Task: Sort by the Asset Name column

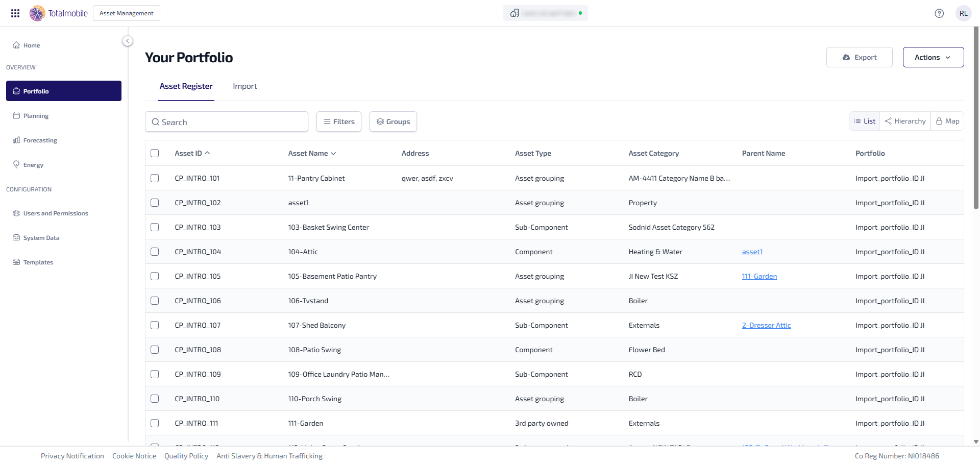Action: pos(312,153)
